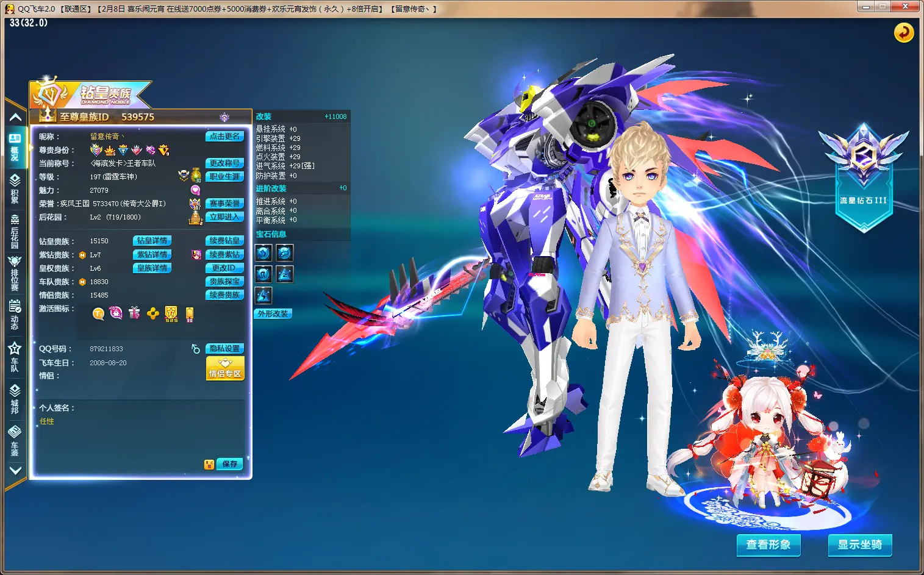The width and height of the screenshot is (924, 575).
Task: Click the purple diamond identity badge
Action: tap(151, 150)
